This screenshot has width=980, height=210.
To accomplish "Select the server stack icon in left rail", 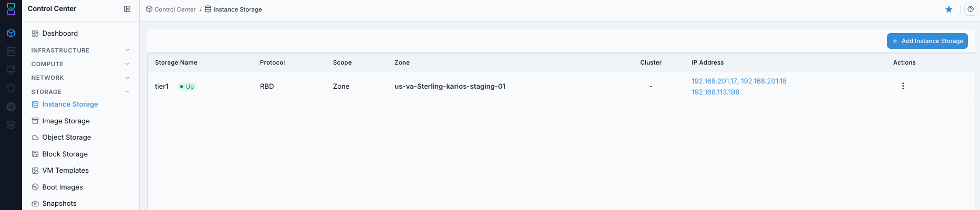I will [11, 51].
